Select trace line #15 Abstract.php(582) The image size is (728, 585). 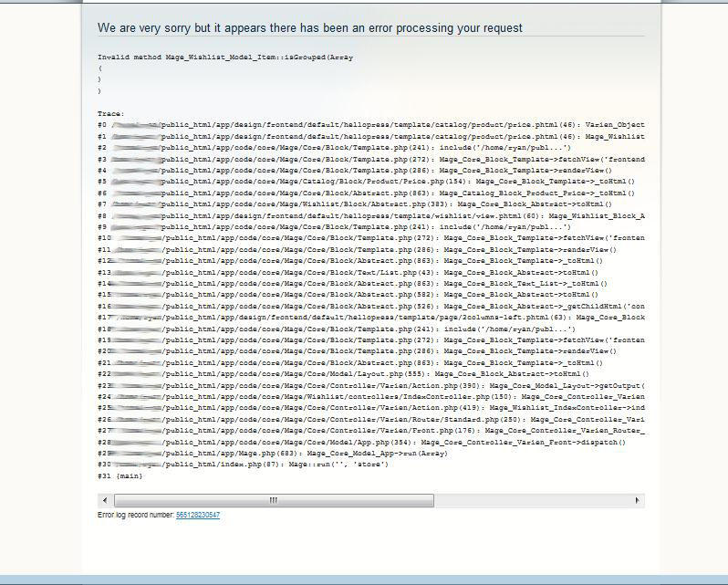[348, 295]
